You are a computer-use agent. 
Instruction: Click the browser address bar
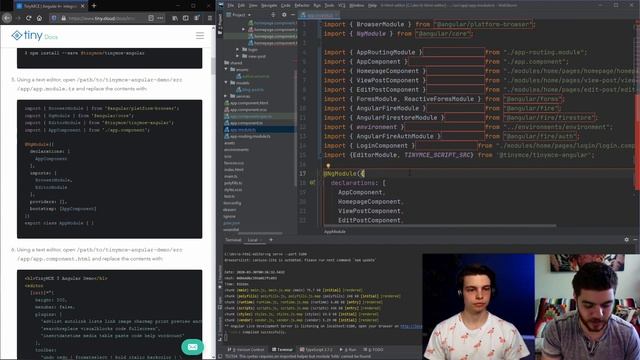click(x=106, y=18)
